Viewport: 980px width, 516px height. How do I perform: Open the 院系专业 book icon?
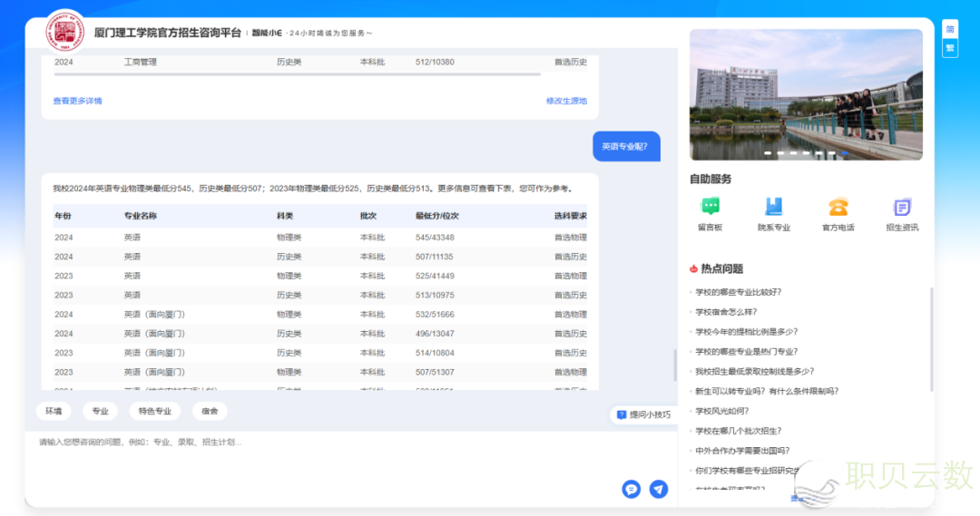pyautogui.click(x=774, y=206)
